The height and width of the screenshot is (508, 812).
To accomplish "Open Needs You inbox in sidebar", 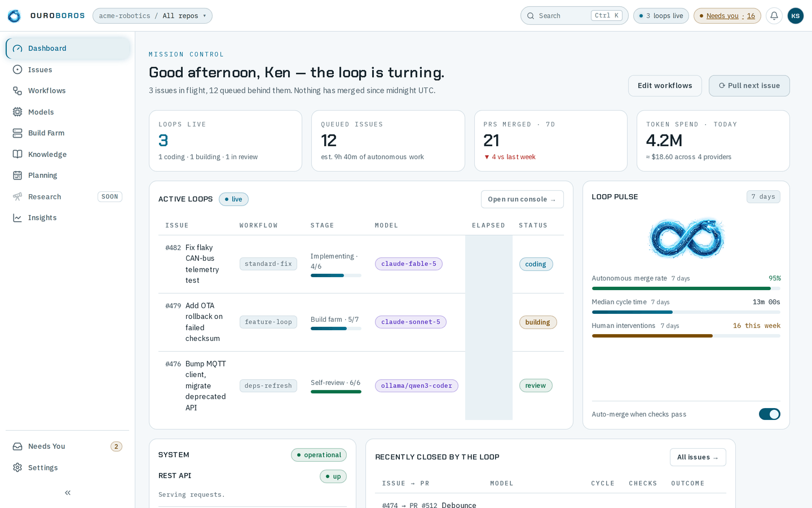I will tap(68, 446).
